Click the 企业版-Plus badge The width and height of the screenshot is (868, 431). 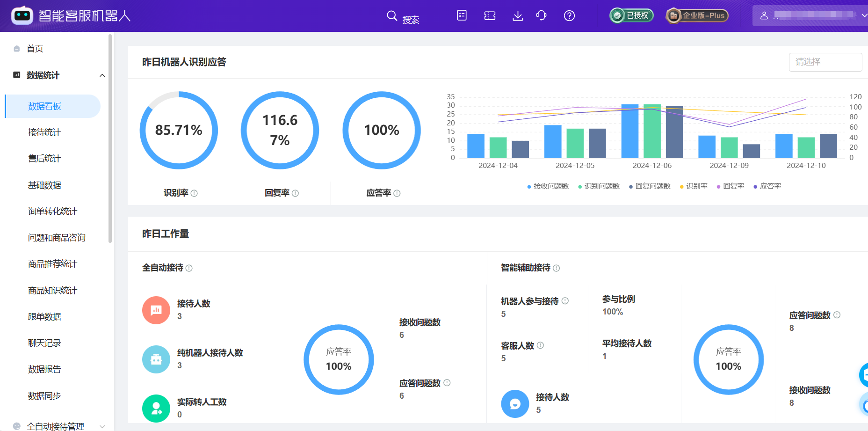(x=697, y=15)
